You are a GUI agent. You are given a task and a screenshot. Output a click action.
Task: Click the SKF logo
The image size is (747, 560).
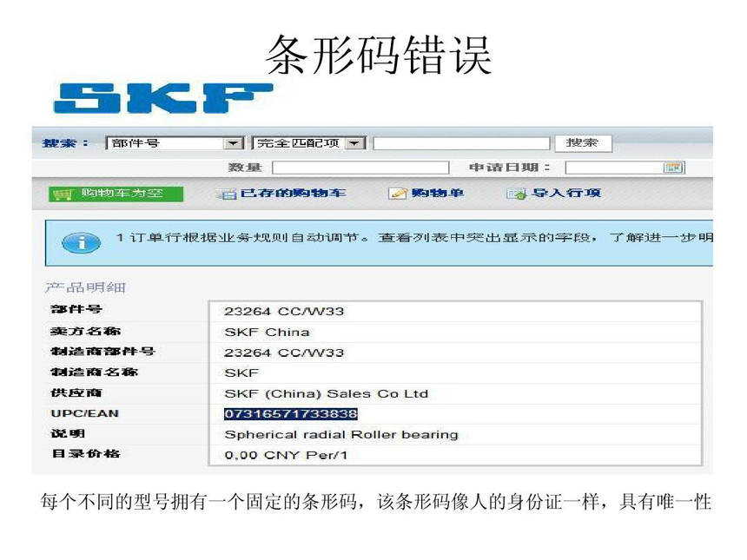tap(163, 98)
